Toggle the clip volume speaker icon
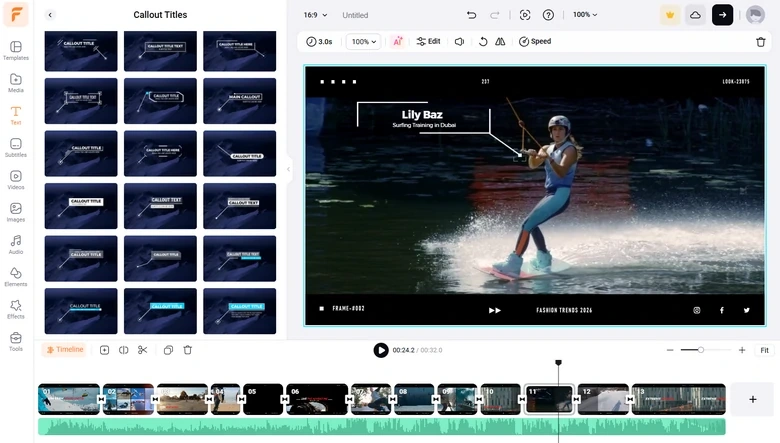 click(x=459, y=42)
